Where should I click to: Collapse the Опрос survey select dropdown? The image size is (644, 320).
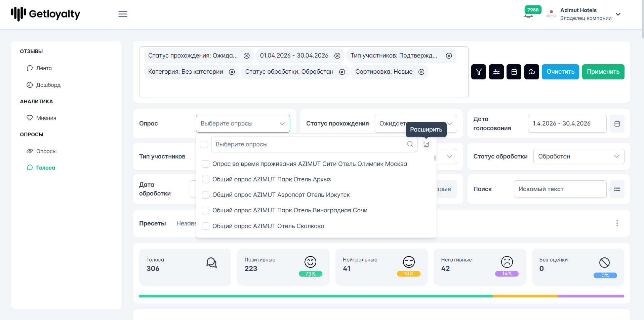(x=243, y=123)
